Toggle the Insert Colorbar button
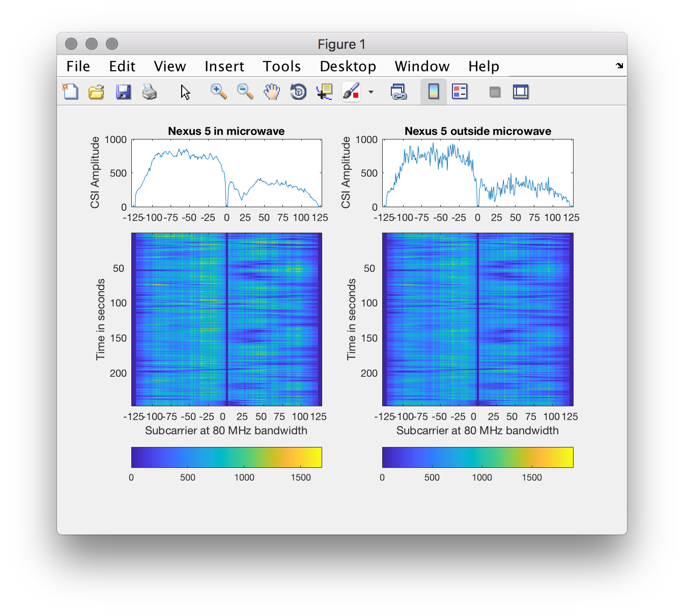This screenshot has width=684, height=616. (x=434, y=92)
